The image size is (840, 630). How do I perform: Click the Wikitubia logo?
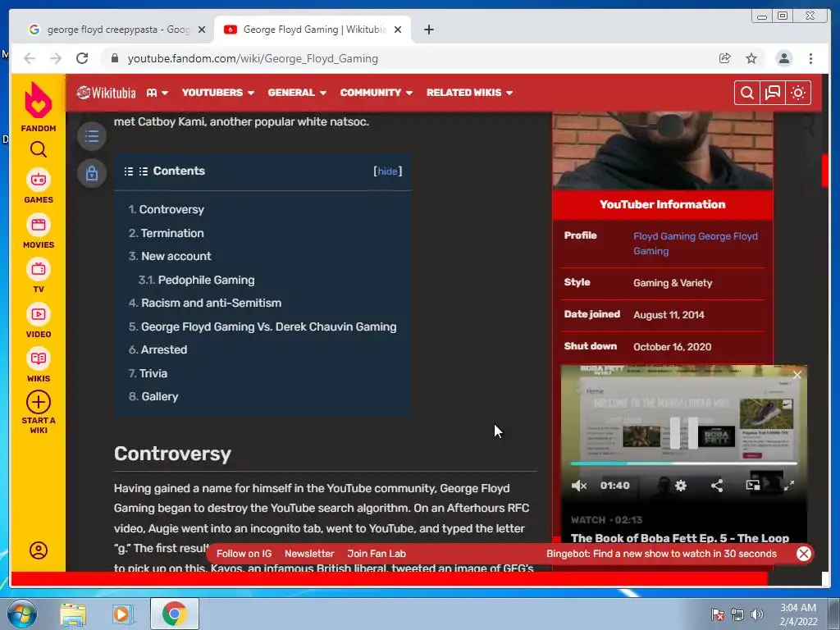pos(106,93)
